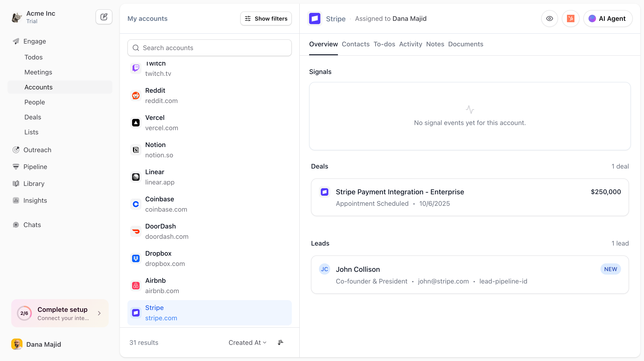Click the compose new note icon

(104, 17)
